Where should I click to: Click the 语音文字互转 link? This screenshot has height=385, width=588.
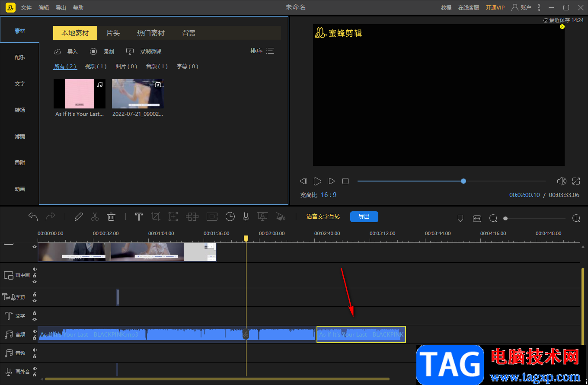point(323,216)
